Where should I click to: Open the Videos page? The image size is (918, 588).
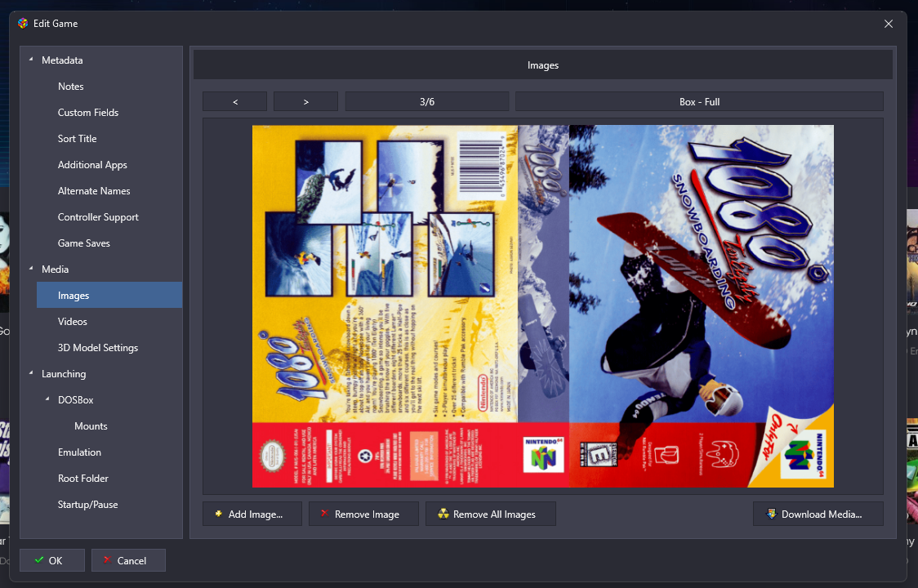tap(73, 322)
